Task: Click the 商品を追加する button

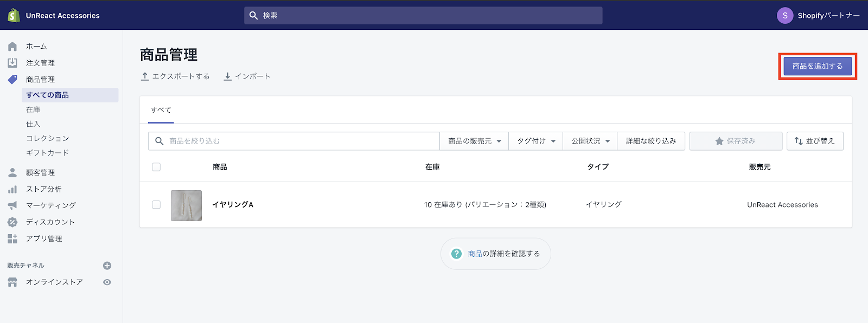Action: click(x=817, y=66)
